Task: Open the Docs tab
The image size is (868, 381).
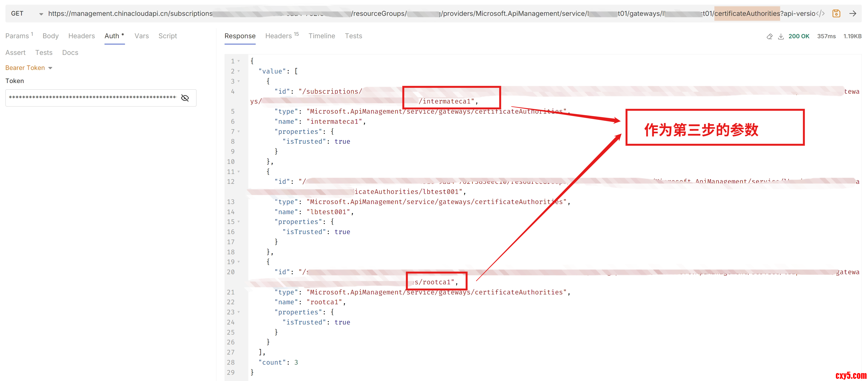Action: click(70, 53)
